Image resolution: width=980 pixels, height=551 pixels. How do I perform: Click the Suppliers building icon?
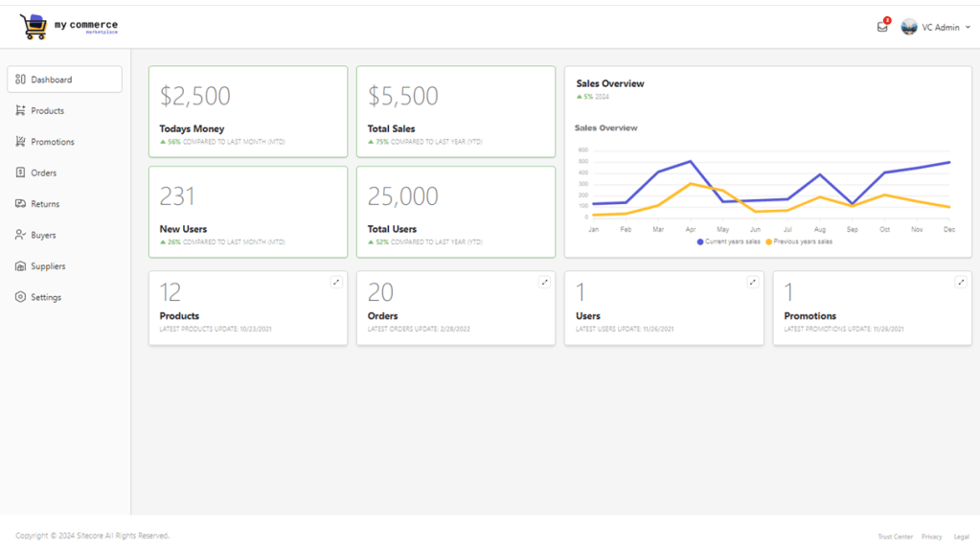click(20, 266)
